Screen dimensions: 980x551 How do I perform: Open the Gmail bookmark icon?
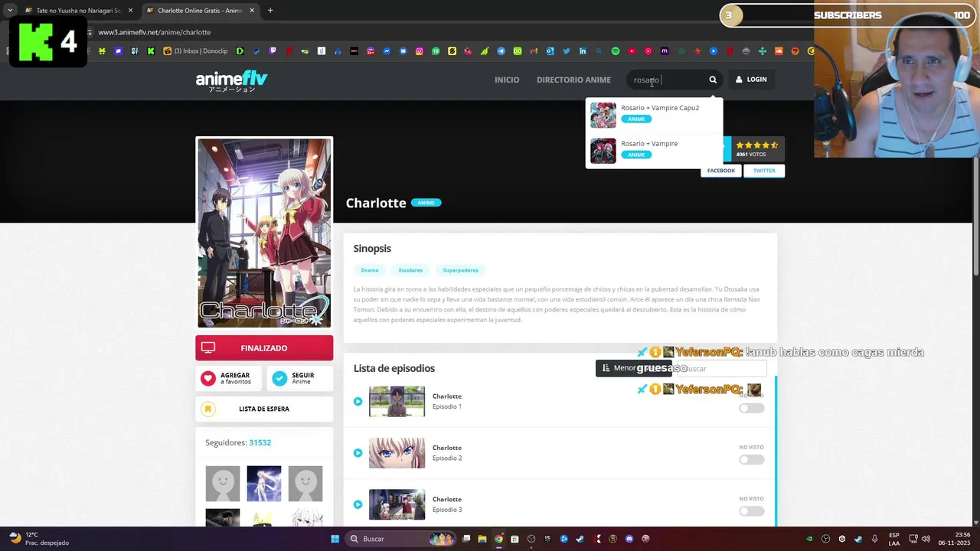pyautogui.click(x=534, y=51)
